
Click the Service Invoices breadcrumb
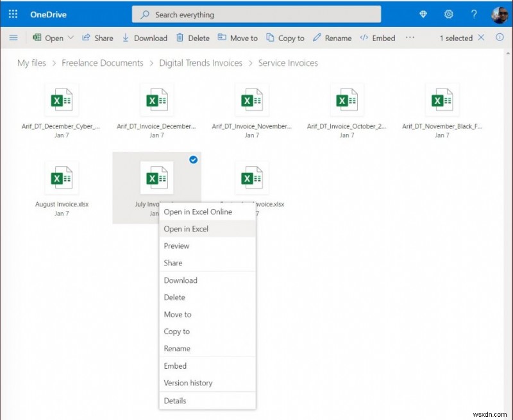(287, 63)
